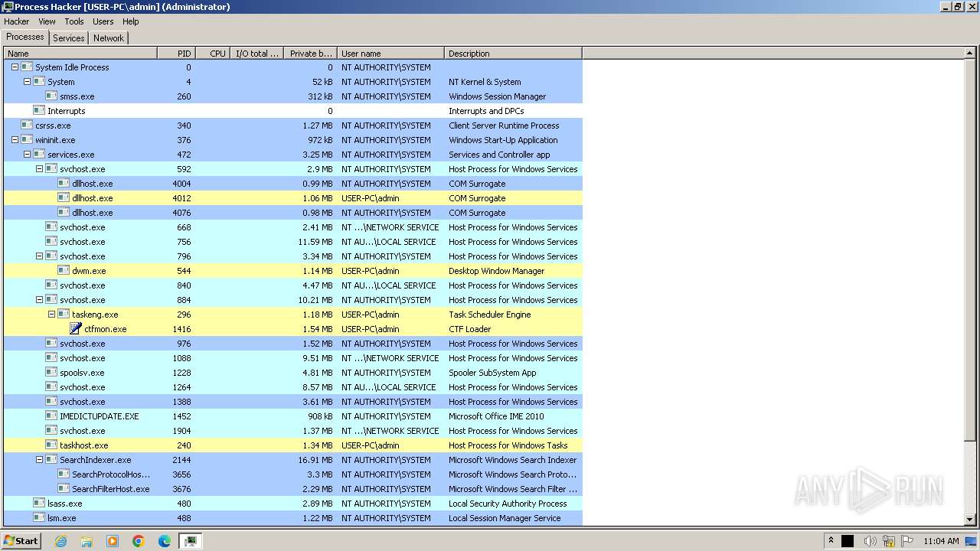Click the 'Windows Session Manager' description

pyautogui.click(x=498, y=96)
